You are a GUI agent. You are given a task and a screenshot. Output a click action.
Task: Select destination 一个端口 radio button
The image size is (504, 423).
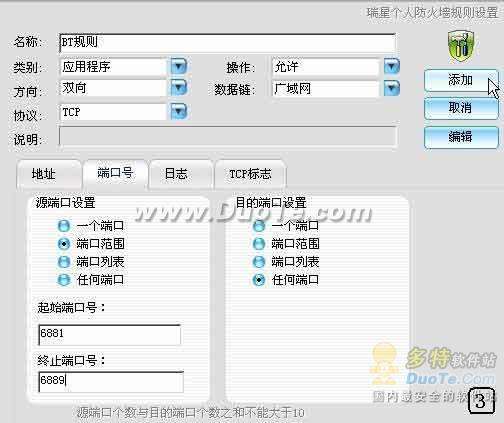tap(259, 226)
